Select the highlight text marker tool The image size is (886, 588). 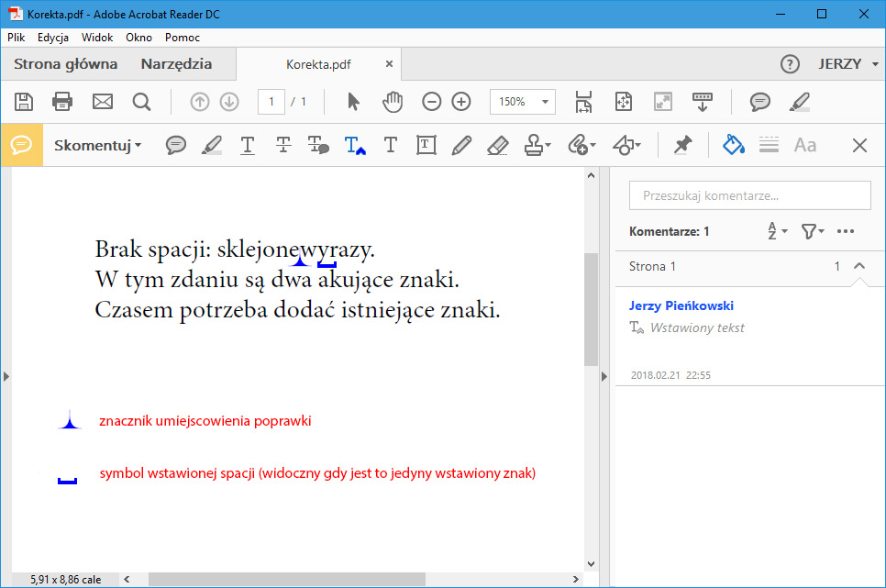pos(212,145)
